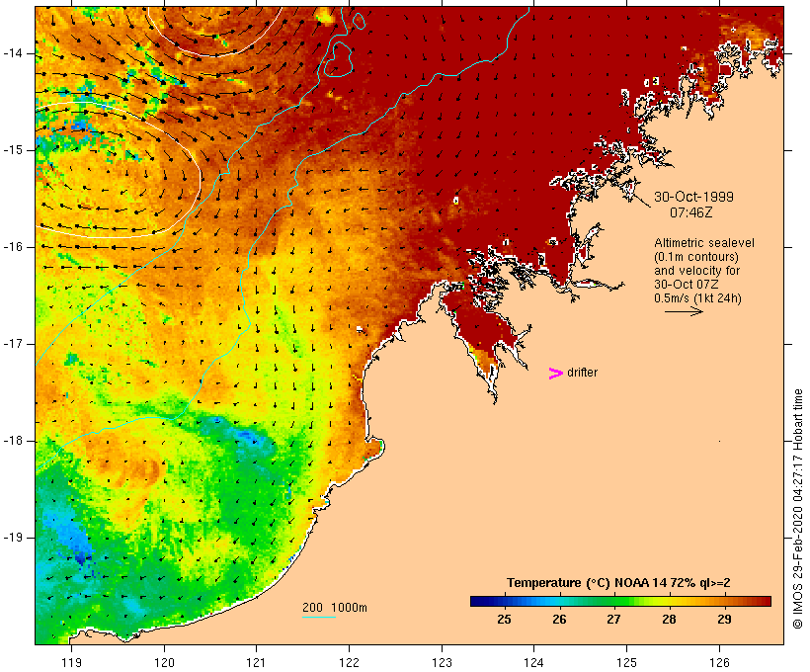Click the 119 longitude axis label

click(x=71, y=662)
